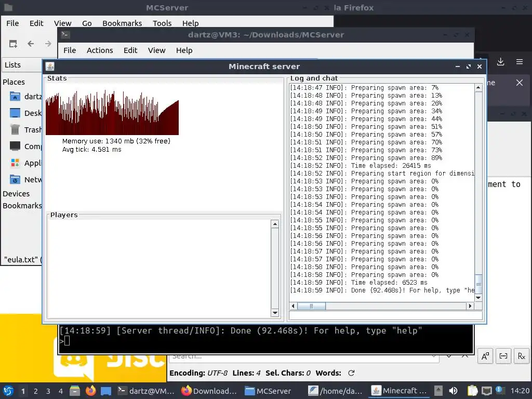
Task: Click the log horizontal scrollbar thumb
Action: (312, 306)
